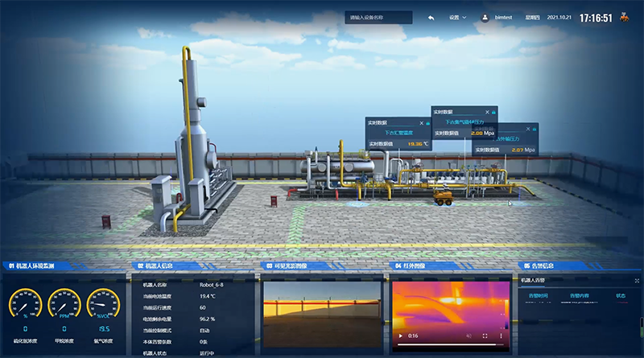Expand the alarm panel with corner icon
Image resolution: width=644 pixels, height=358 pixels.
tap(637, 281)
